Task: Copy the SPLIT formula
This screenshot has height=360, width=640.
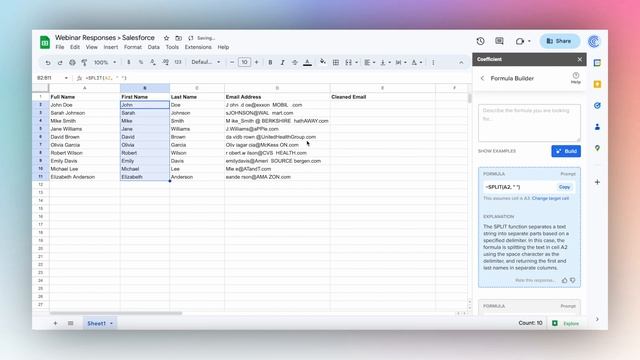Action: 564,187
